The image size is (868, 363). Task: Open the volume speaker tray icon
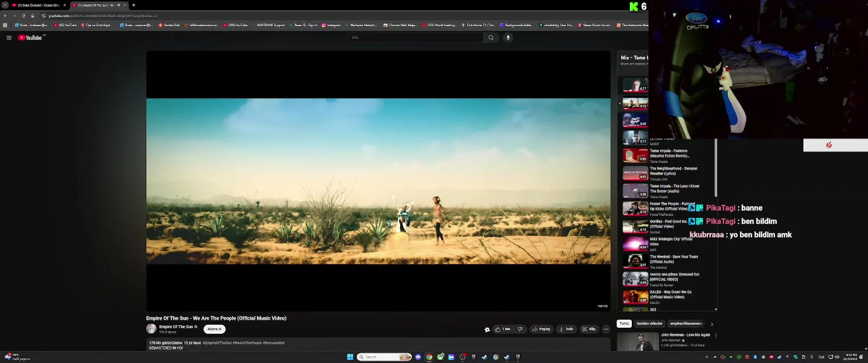(x=837, y=357)
